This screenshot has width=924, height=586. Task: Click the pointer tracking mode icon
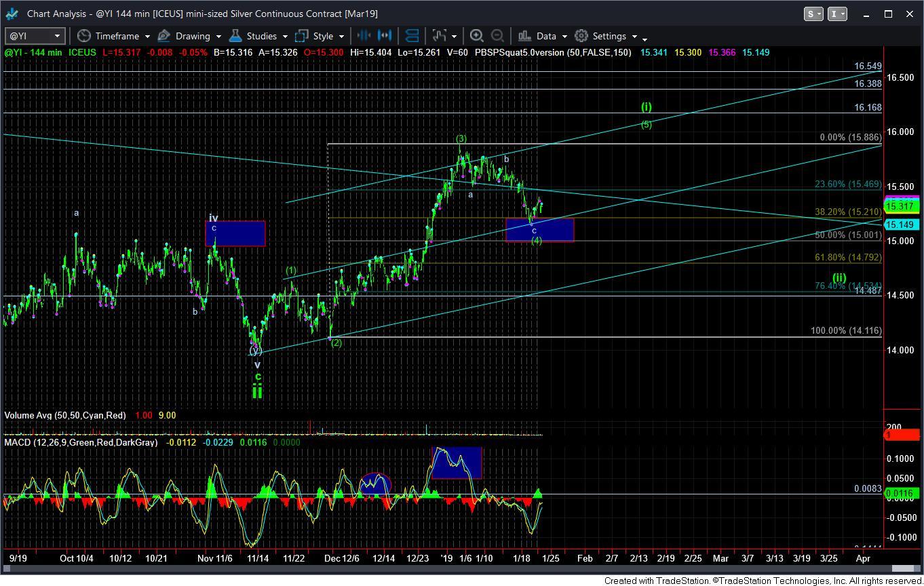coord(439,36)
